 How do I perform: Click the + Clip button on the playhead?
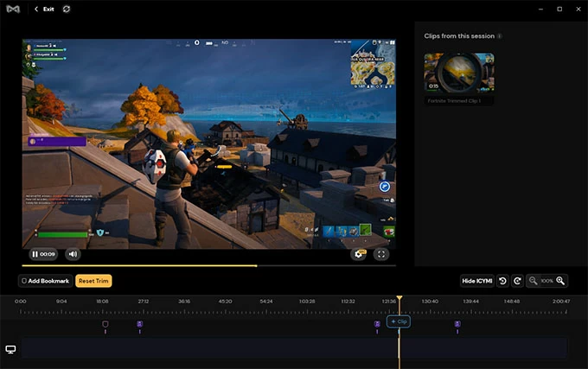pos(399,321)
